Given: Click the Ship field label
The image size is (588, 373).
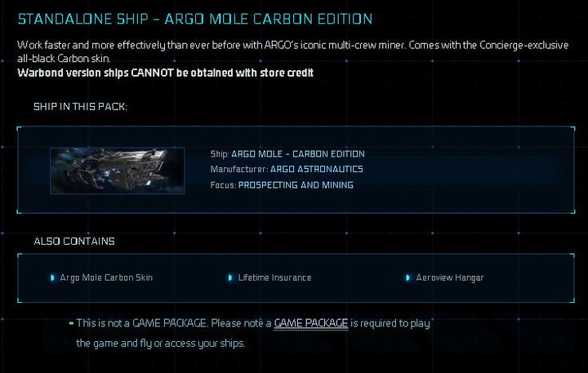Looking at the screenshot, I should pos(220,153).
